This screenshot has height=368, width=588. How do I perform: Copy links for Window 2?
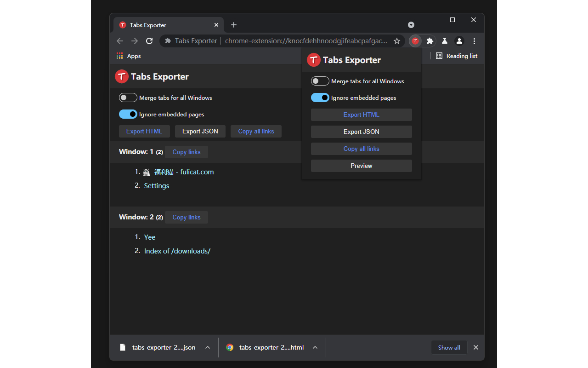[x=187, y=217]
